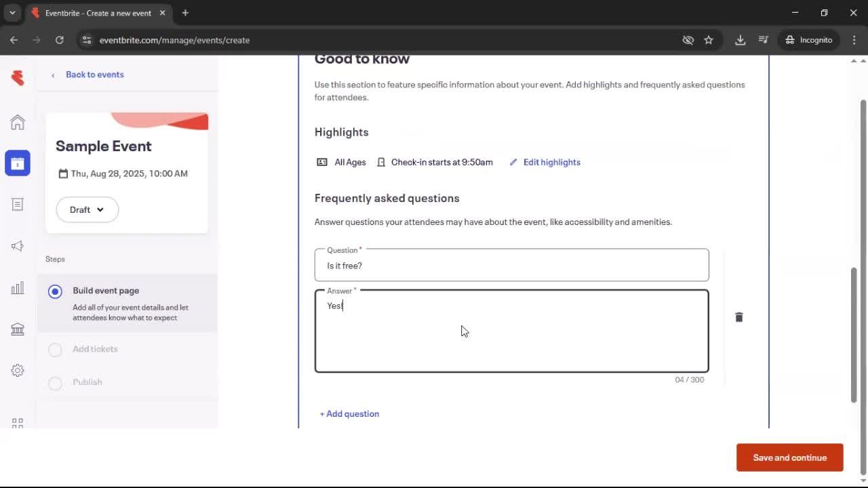
Task: Click the address bar URL
Action: point(174,40)
